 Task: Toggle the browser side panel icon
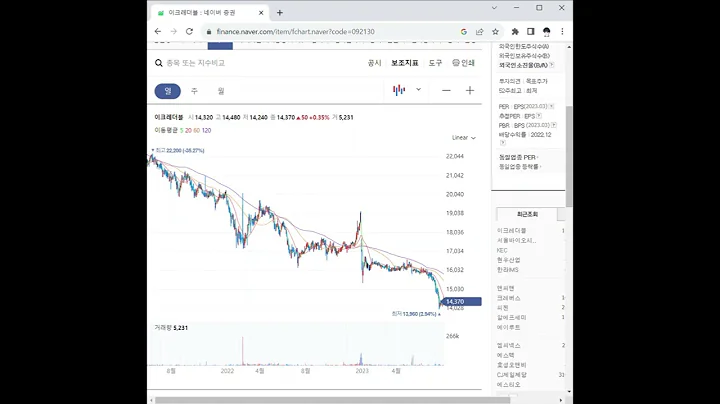[x=531, y=32]
